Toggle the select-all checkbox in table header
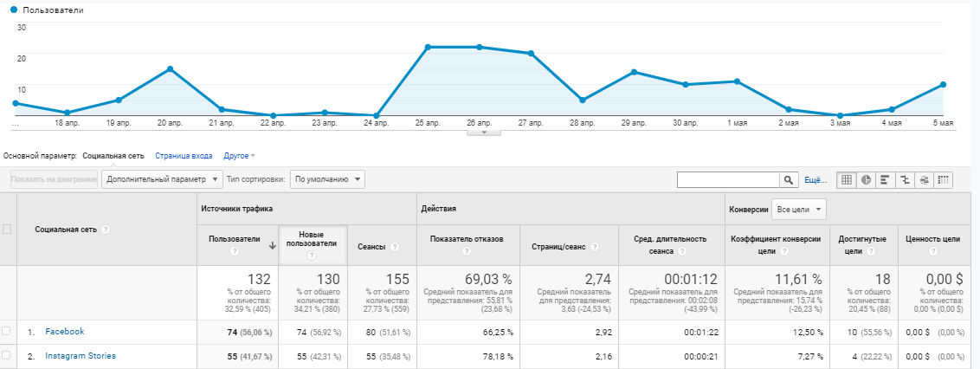 pyautogui.click(x=7, y=230)
